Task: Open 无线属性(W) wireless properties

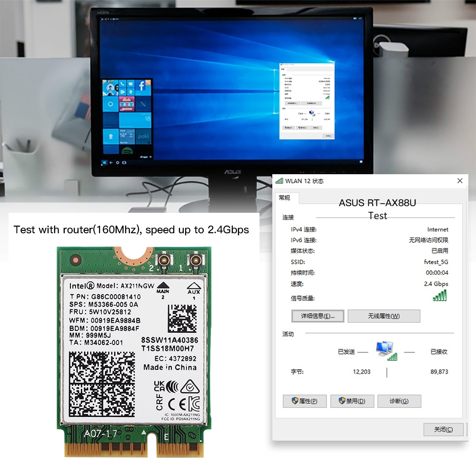Action: 384,316
